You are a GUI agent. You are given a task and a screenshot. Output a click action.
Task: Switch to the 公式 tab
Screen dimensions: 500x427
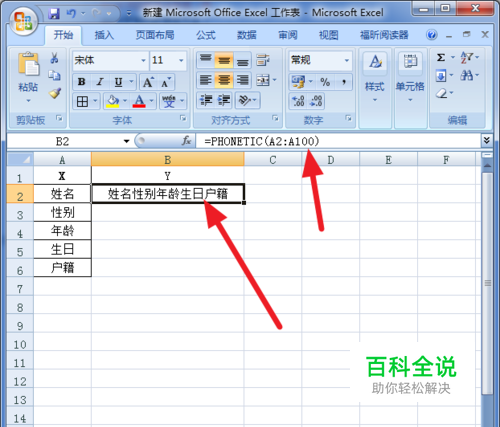206,35
